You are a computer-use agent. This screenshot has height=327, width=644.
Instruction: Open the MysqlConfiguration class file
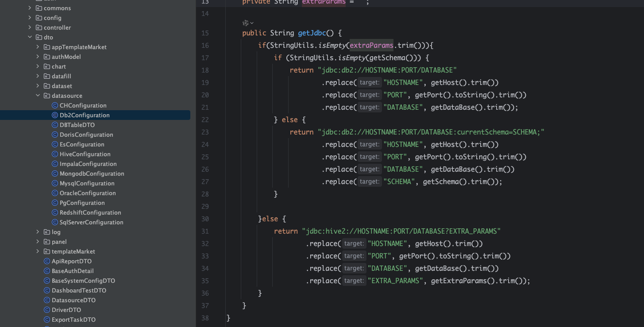click(x=87, y=183)
